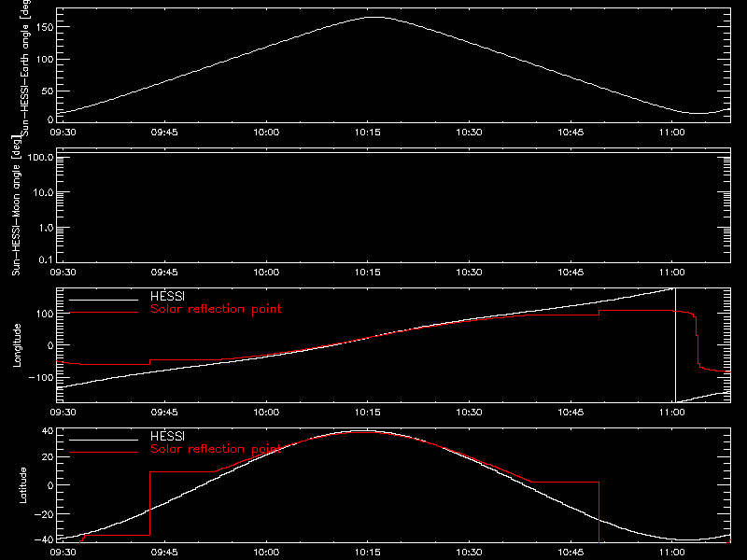Click 10:30 time label under Latitude plot
Screen dimensions: 747x560
(470, 552)
